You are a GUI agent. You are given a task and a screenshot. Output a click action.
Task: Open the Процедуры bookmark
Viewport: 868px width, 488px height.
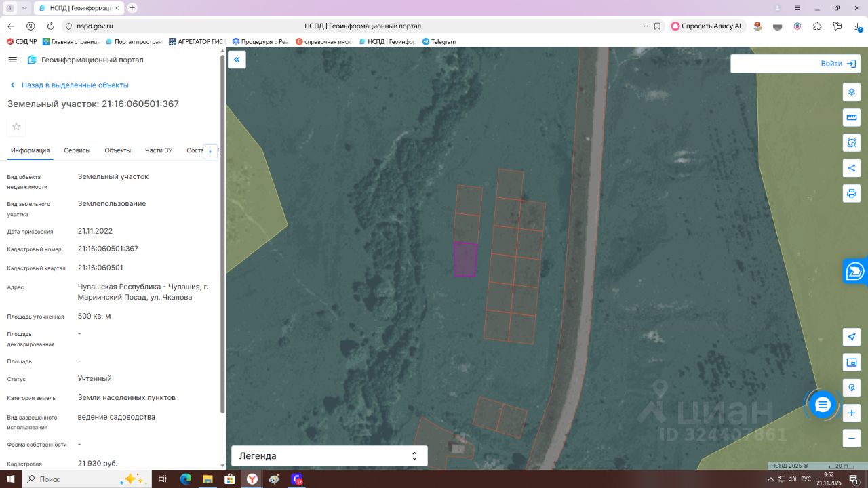coord(260,41)
